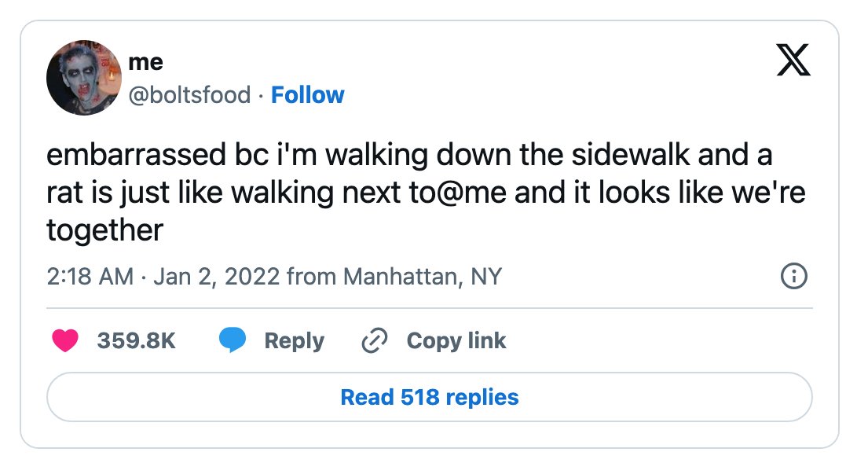The image size is (868, 474).
Task: Click the "from Manhattan, NY" location text
Action: [x=394, y=277]
